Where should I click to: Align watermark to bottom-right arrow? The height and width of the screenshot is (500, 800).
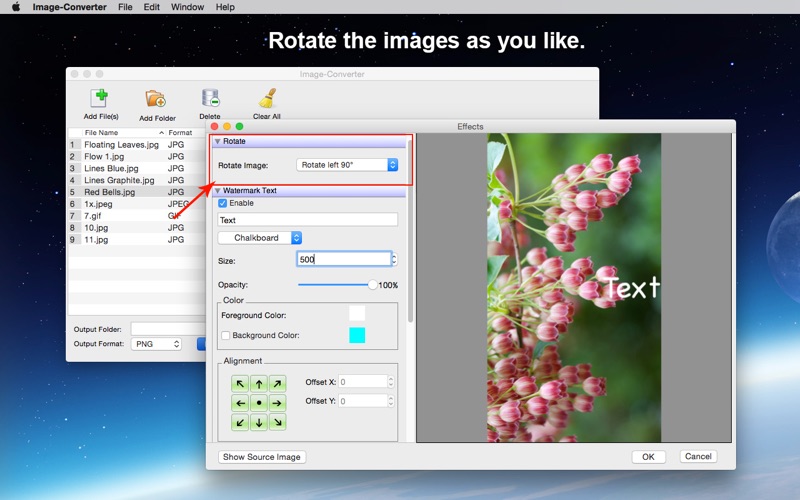point(277,422)
